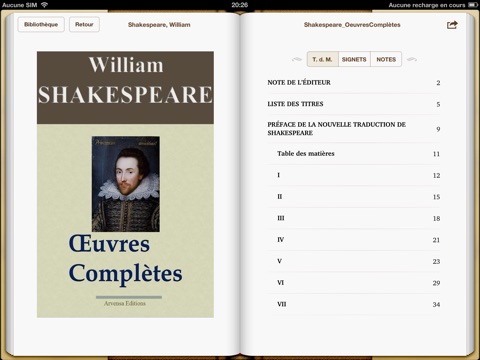
Task: Jump to chapter III
Action: click(354, 218)
